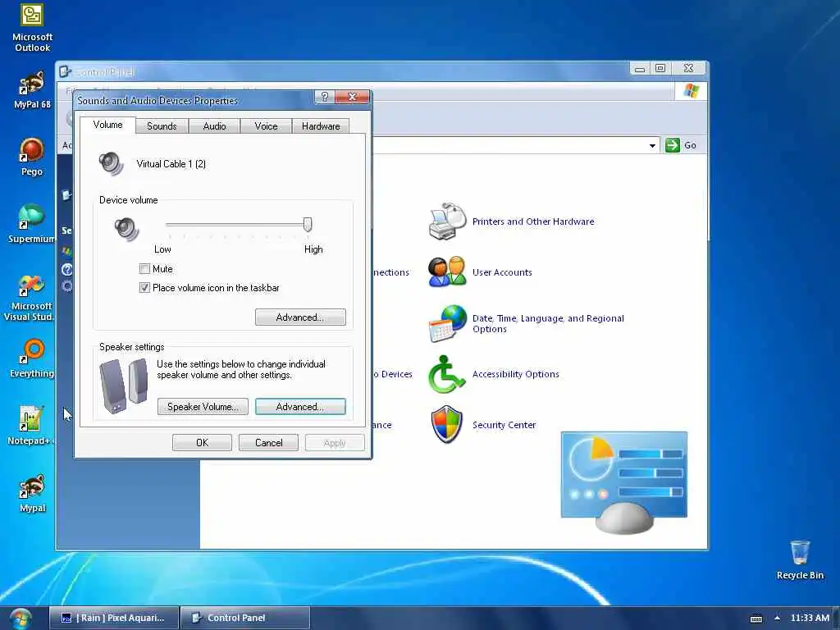Open the Pego desktop shortcut
The image size is (840, 630).
click(x=32, y=157)
